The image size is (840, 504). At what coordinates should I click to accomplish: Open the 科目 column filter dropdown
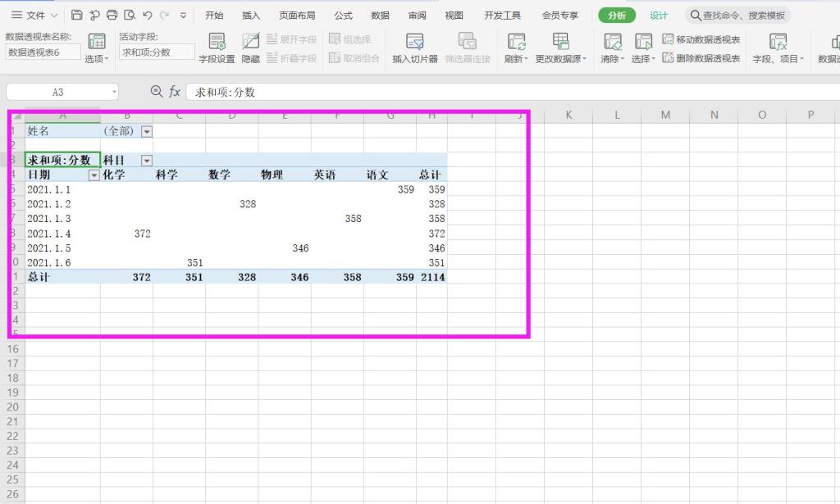[146, 160]
